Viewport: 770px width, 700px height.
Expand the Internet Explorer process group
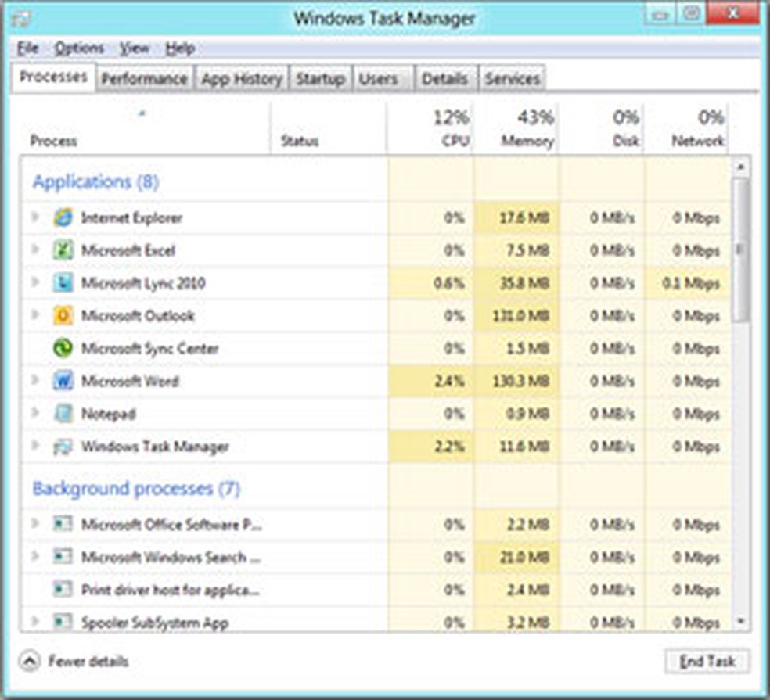point(34,218)
